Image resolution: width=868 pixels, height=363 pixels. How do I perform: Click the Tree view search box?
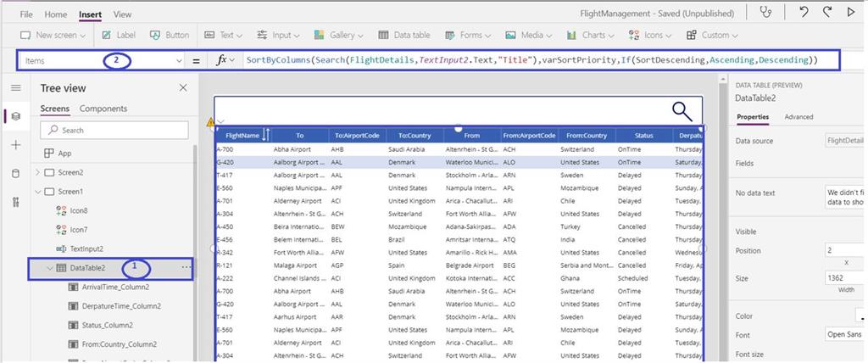pyautogui.click(x=114, y=131)
